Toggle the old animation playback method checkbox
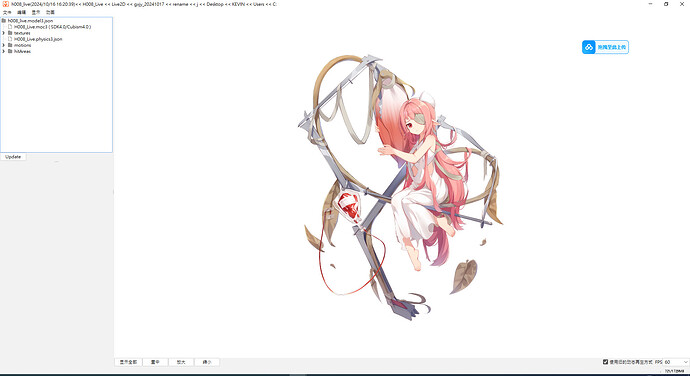Screen dimensions: 690x376 click(x=605, y=362)
